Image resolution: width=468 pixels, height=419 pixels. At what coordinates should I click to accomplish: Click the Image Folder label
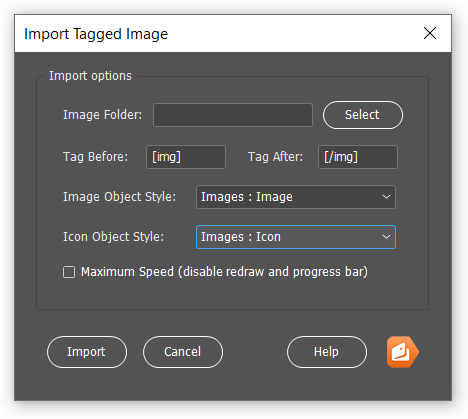(x=102, y=115)
